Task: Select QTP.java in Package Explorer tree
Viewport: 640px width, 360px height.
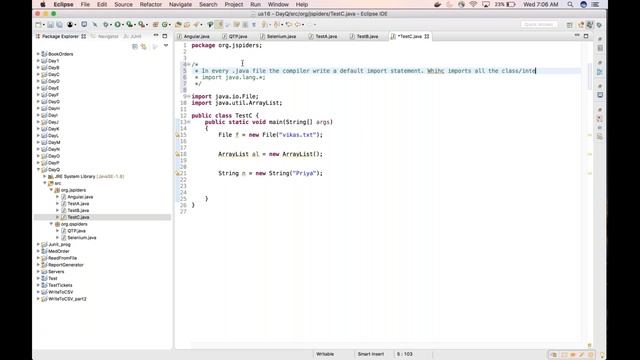Action: pos(76,231)
